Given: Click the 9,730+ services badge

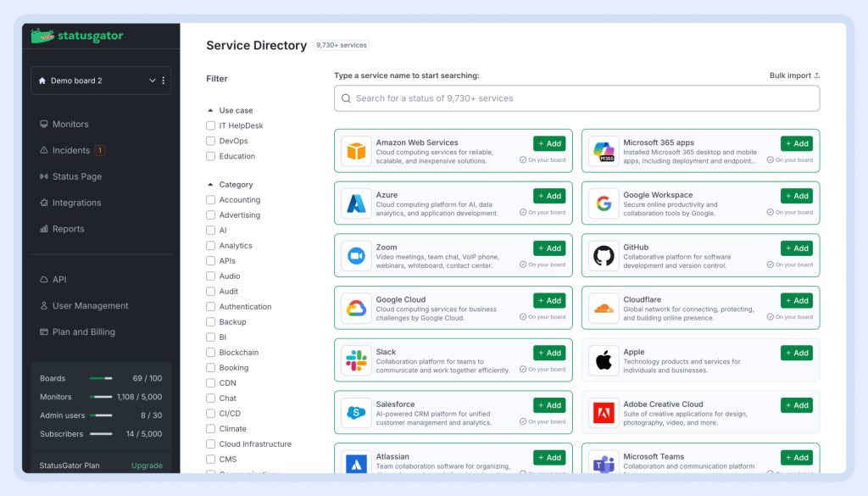Looking at the screenshot, I should (342, 46).
